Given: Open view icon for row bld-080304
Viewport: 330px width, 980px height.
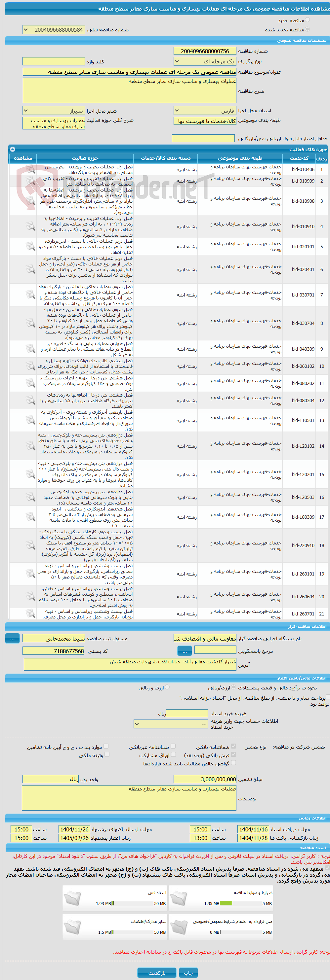Looking at the screenshot, I should click(30, 400).
